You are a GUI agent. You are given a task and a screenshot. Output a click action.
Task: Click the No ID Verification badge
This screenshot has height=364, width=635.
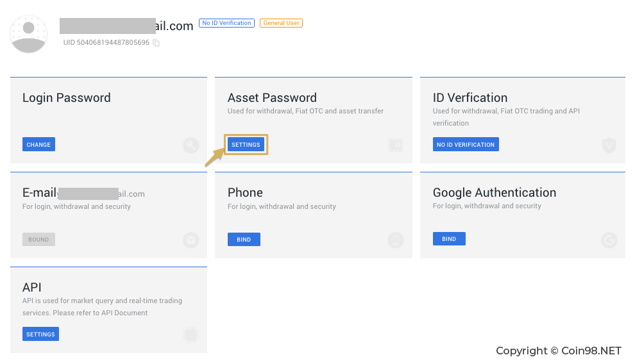227,23
